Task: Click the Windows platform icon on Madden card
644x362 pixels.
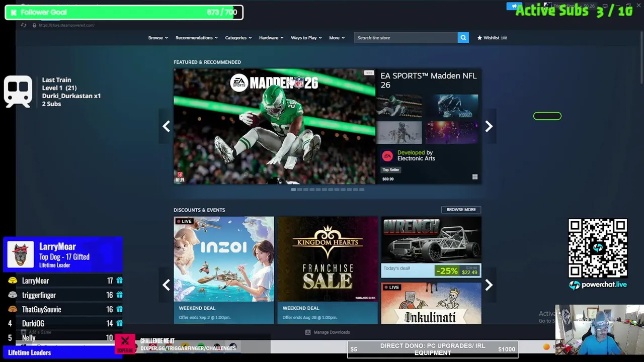Action: tap(474, 177)
